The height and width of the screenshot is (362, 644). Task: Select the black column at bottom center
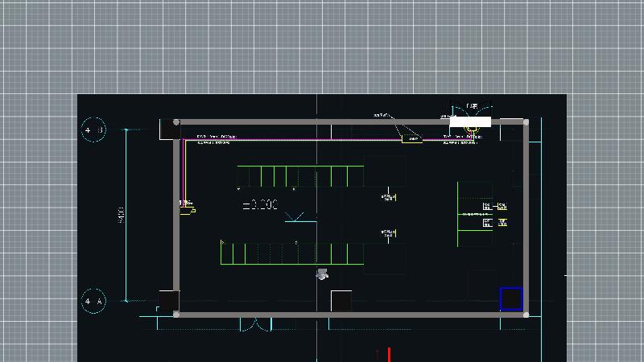coord(341,301)
